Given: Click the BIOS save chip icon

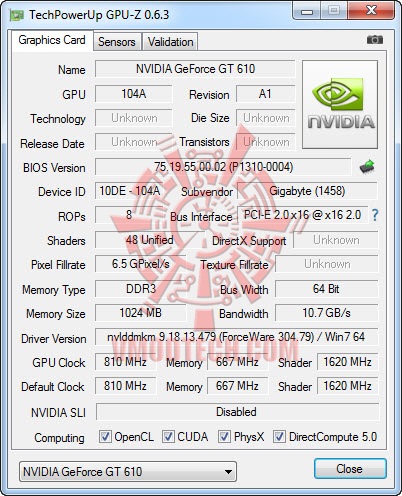Looking at the screenshot, I should pyautogui.click(x=367, y=166).
